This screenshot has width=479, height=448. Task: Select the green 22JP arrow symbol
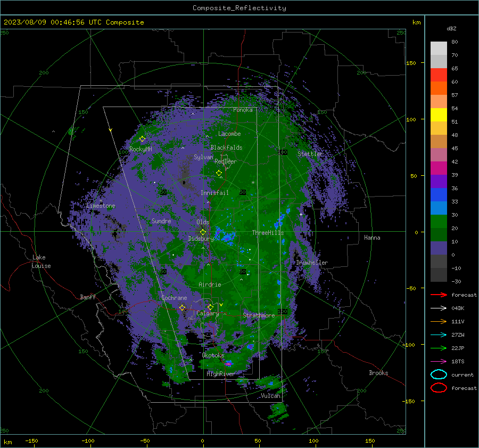click(x=439, y=348)
